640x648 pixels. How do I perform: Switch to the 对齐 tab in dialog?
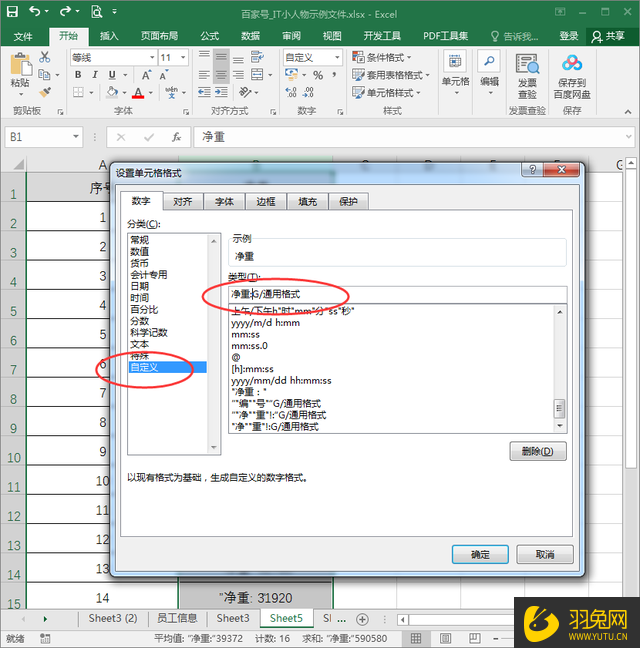click(x=183, y=202)
